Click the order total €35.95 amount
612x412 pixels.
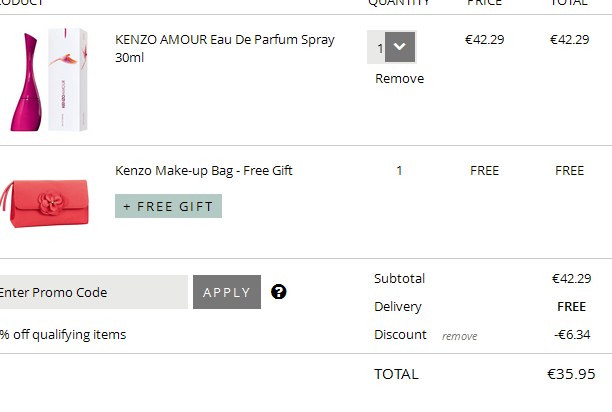coord(570,375)
